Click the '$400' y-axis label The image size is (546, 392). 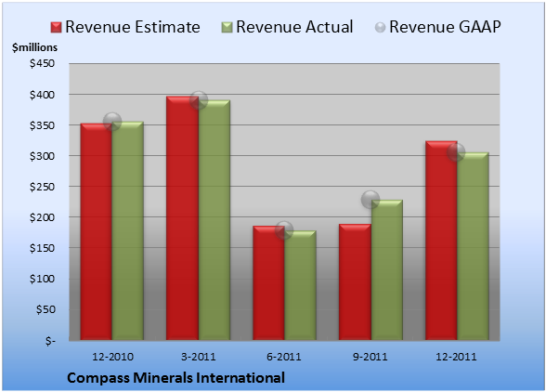[42, 95]
